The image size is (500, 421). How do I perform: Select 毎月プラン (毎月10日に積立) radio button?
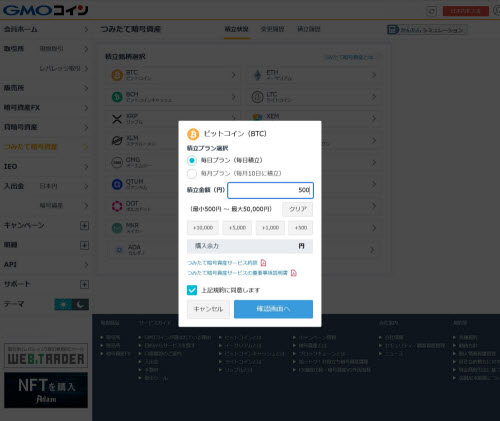(192, 174)
